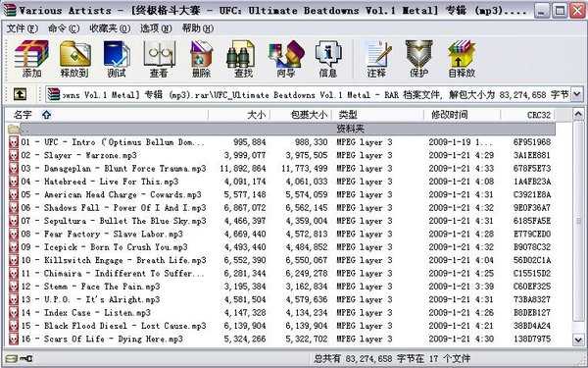Run the 测试 (Test) archive tool
Viewport: 588px width, 368px height.
tap(117, 59)
